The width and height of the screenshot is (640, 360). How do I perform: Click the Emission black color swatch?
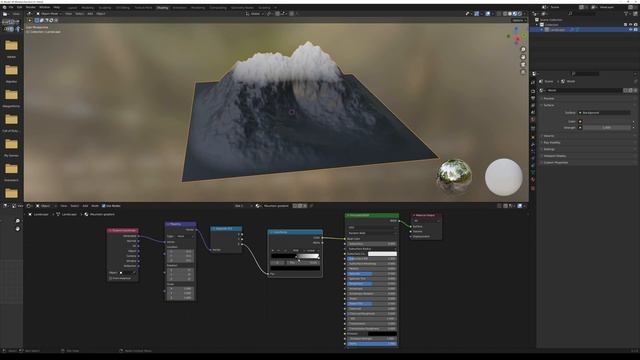pos(382,333)
